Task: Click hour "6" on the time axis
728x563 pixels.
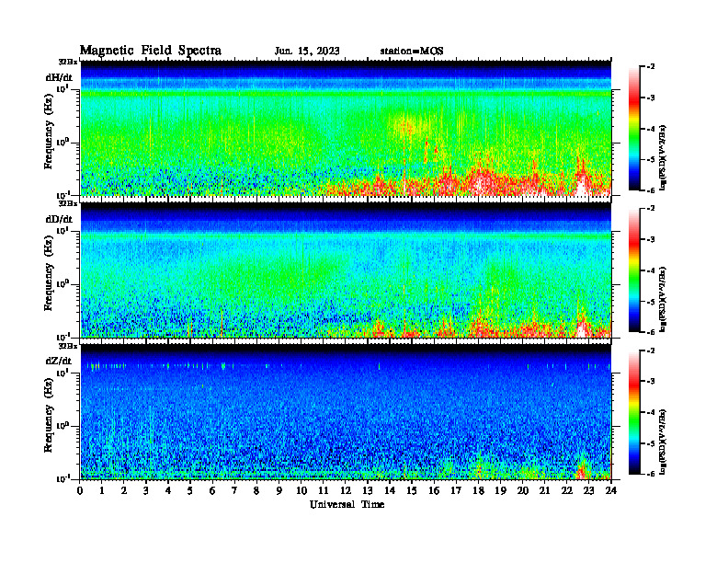Action: click(x=212, y=490)
